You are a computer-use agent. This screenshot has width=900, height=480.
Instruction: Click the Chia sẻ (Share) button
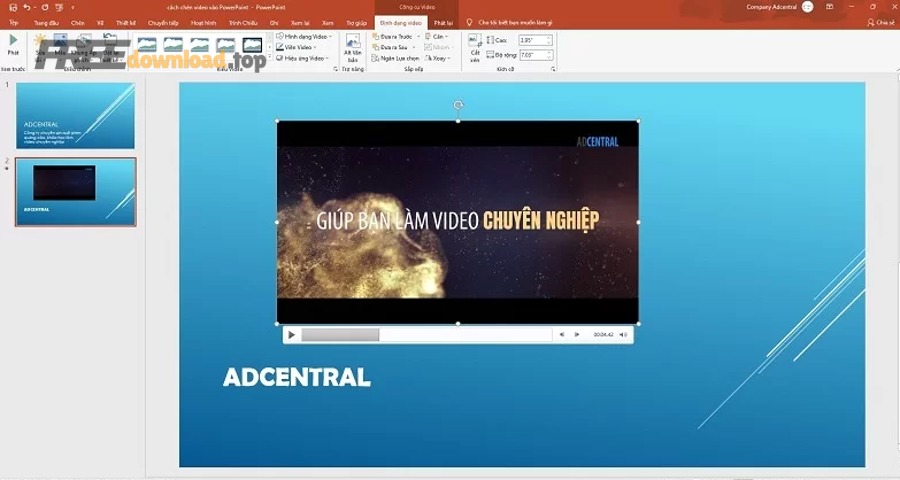click(880, 23)
